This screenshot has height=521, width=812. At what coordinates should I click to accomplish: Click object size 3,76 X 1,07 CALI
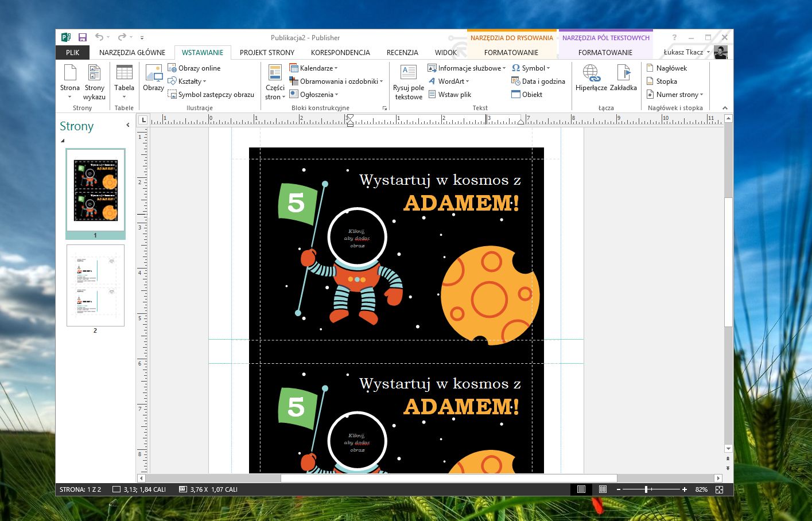click(208, 489)
